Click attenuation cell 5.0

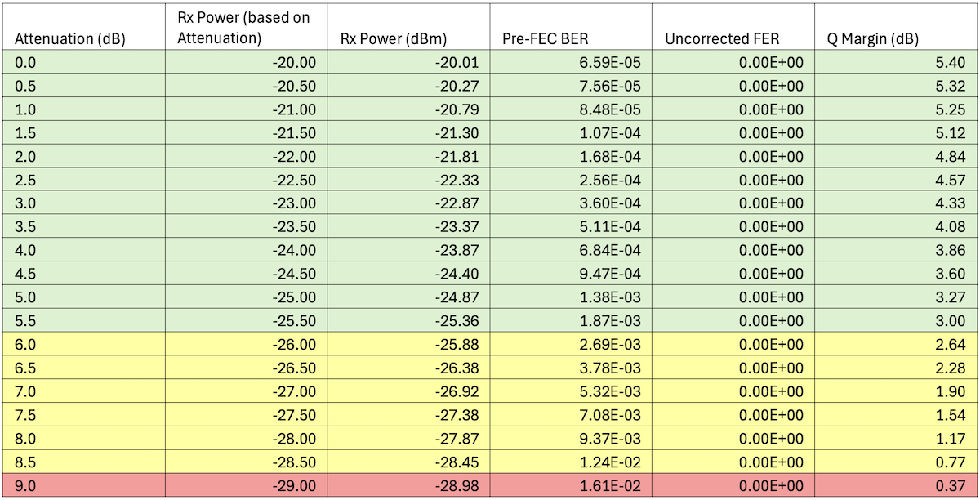(x=83, y=297)
